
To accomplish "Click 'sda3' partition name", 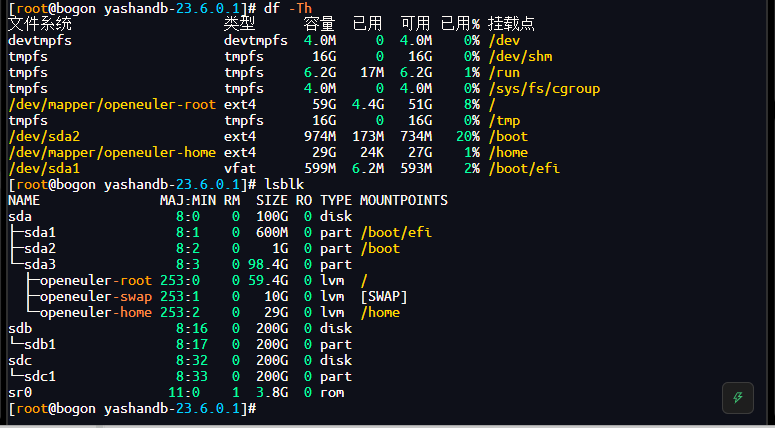I will (x=40, y=264).
